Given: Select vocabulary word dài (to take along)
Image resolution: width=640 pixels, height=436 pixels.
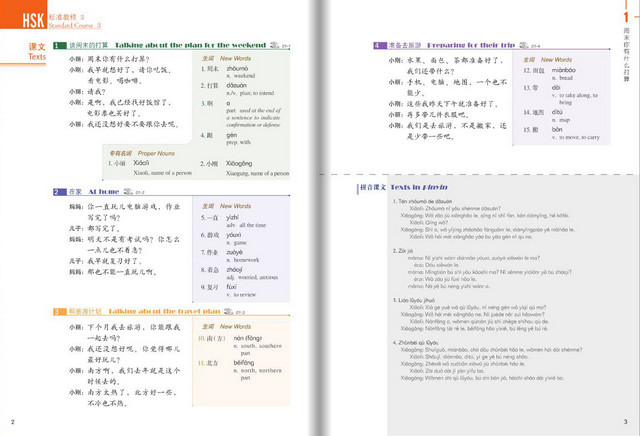Looking at the screenshot, I should [x=556, y=88].
